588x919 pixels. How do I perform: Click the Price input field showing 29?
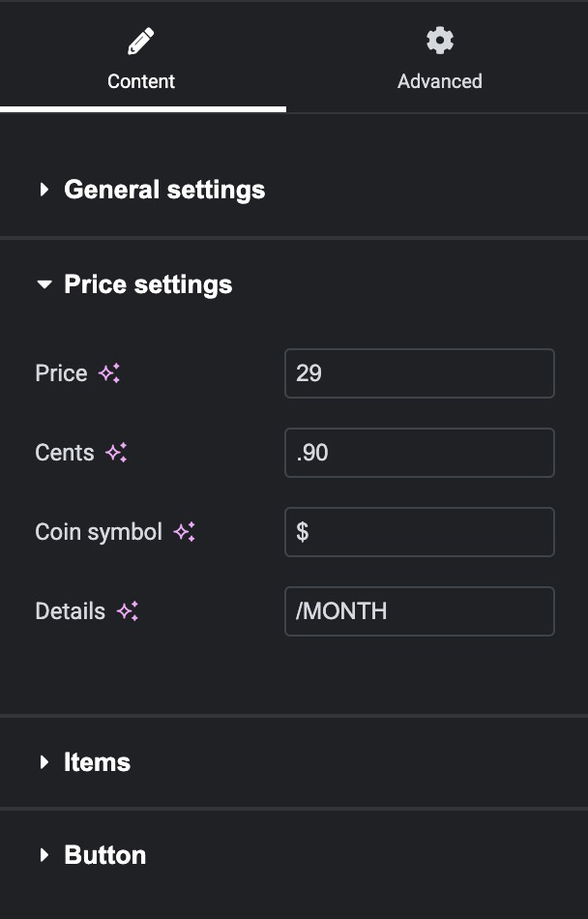pos(419,373)
